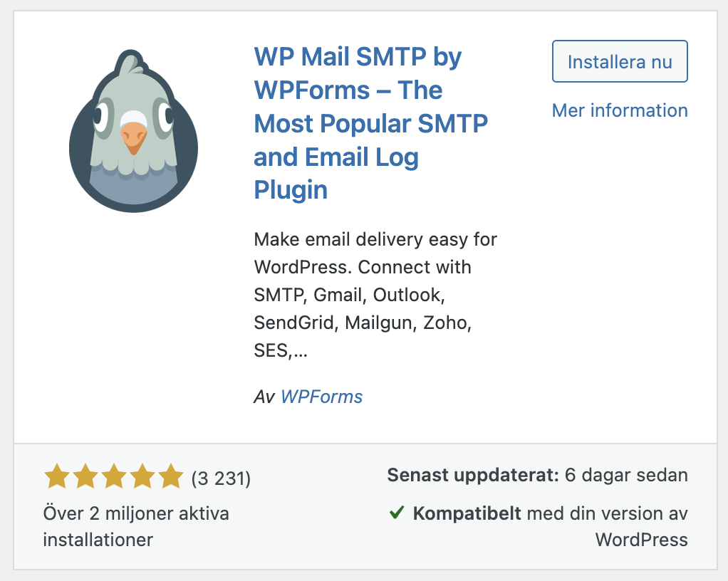
Task: Click the WP Mail SMTP pigeon logo
Action: pos(134,131)
